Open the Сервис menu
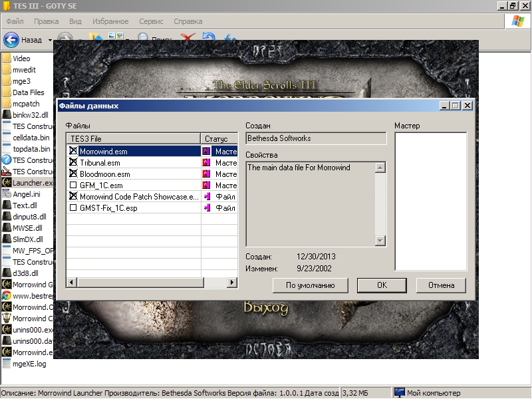 point(153,21)
